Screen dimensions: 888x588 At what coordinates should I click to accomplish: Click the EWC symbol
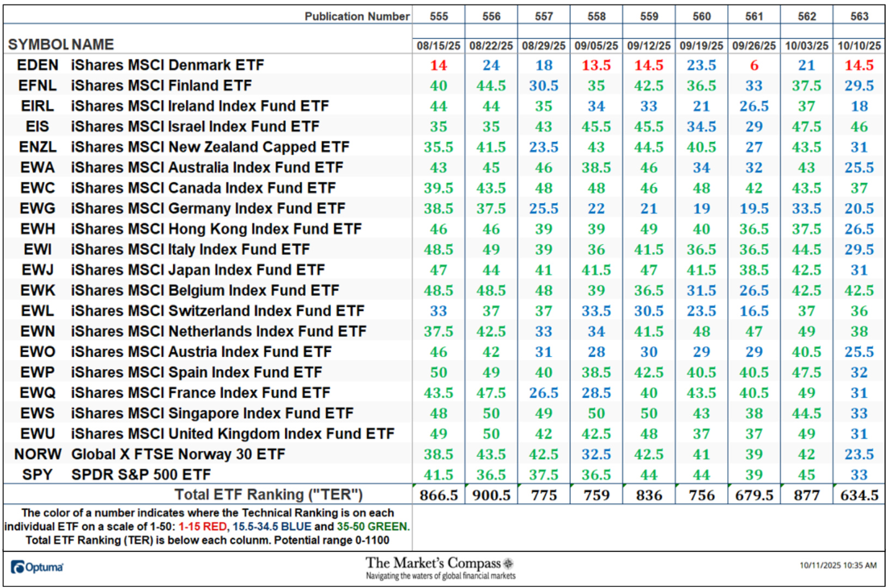click(x=38, y=188)
